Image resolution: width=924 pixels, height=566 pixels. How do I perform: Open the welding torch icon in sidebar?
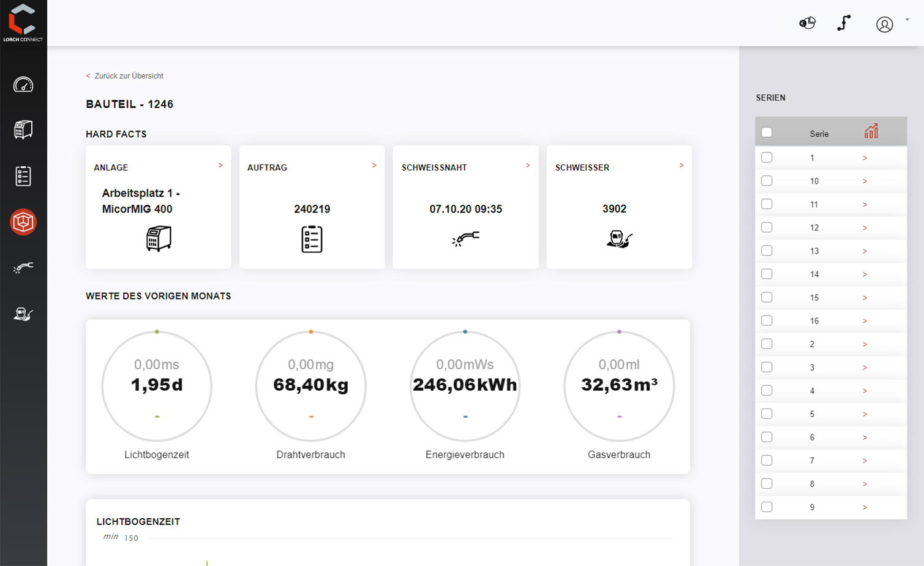coord(23,268)
